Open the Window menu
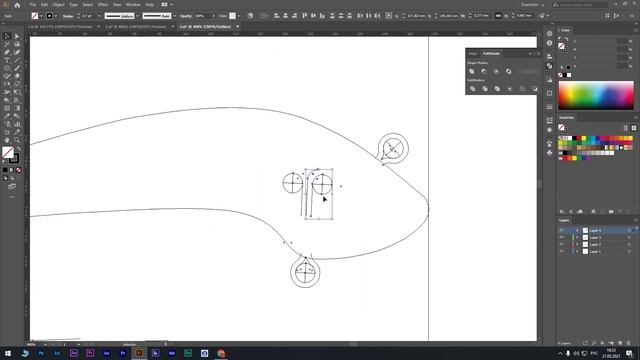640x360 pixels. point(133,4)
